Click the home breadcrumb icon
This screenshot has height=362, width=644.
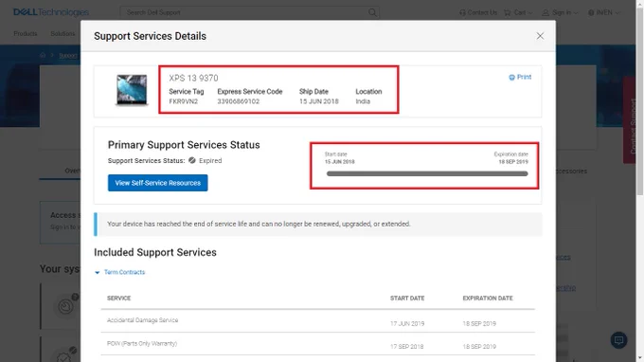43,55
